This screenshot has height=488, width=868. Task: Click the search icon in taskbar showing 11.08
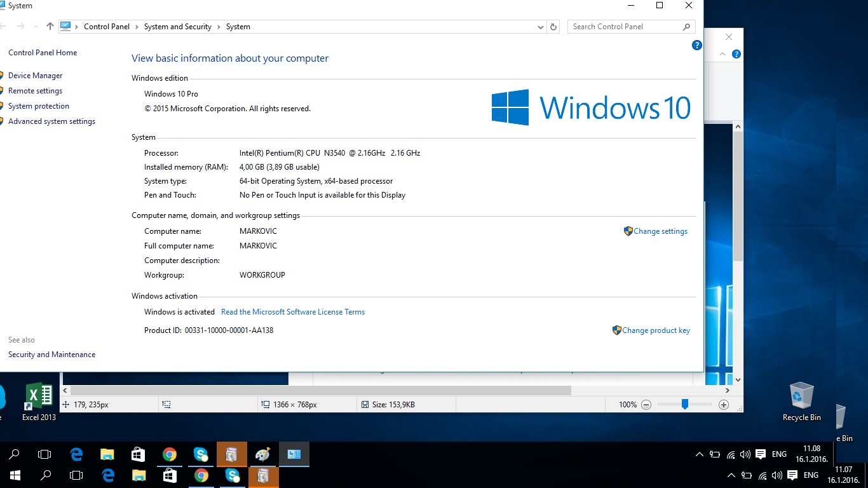point(14,454)
